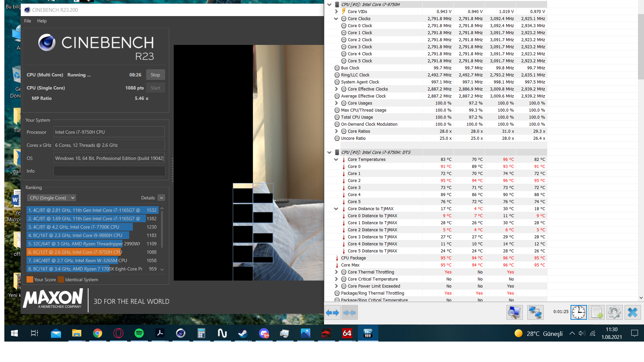Click the blue X close sensors icon
The height and width of the screenshot is (362, 644).
coord(633,313)
